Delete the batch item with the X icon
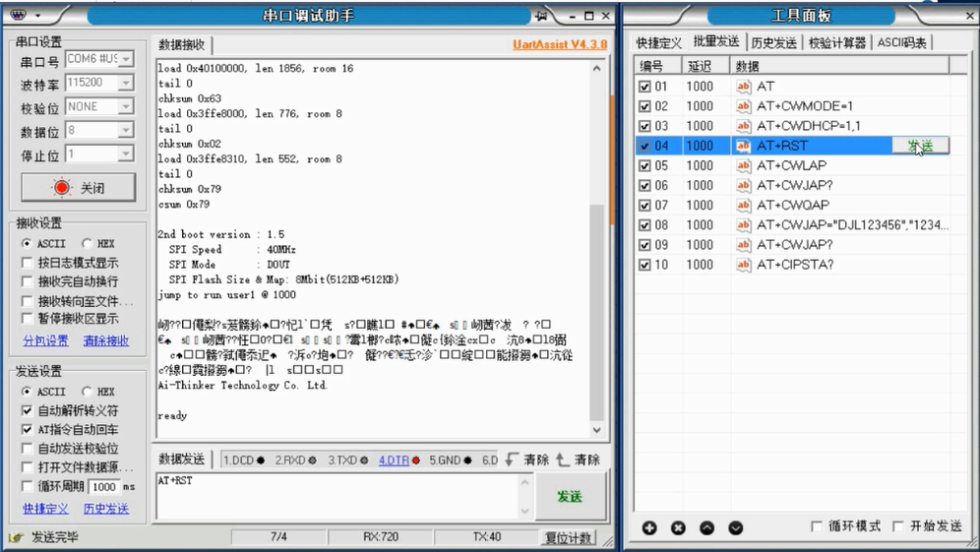Image resolution: width=980 pixels, height=552 pixels. [678, 528]
